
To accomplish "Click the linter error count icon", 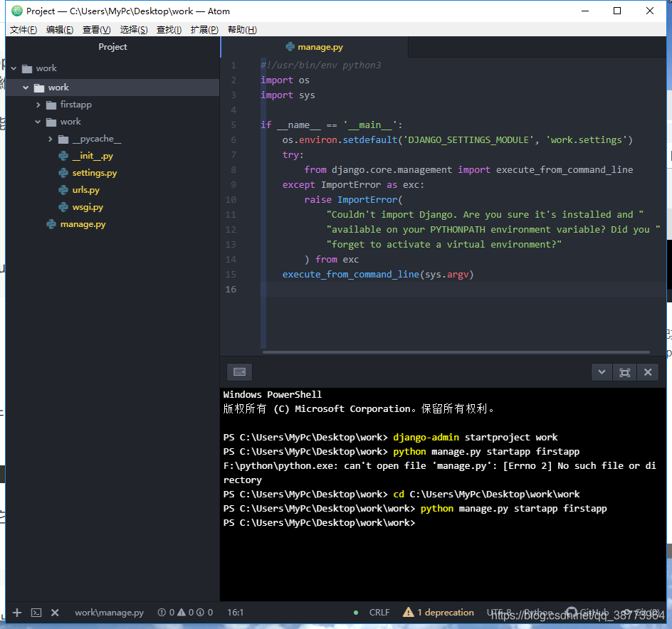I will point(162,613).
